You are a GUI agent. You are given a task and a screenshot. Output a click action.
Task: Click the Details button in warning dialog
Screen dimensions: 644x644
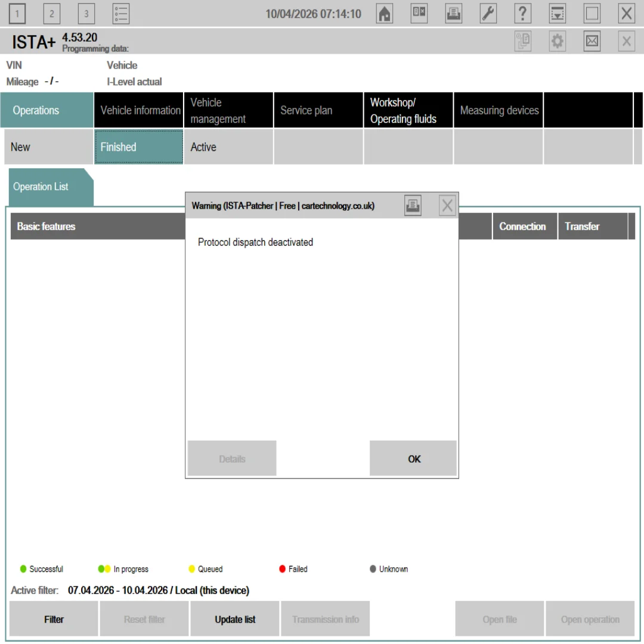click(232, 459)
